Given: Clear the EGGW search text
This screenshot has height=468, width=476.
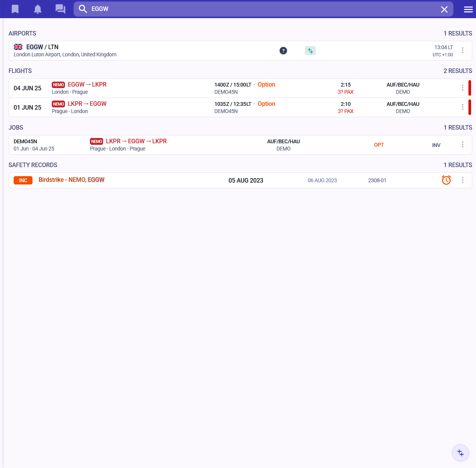Looking at the screenshot, I should [444, 9].
